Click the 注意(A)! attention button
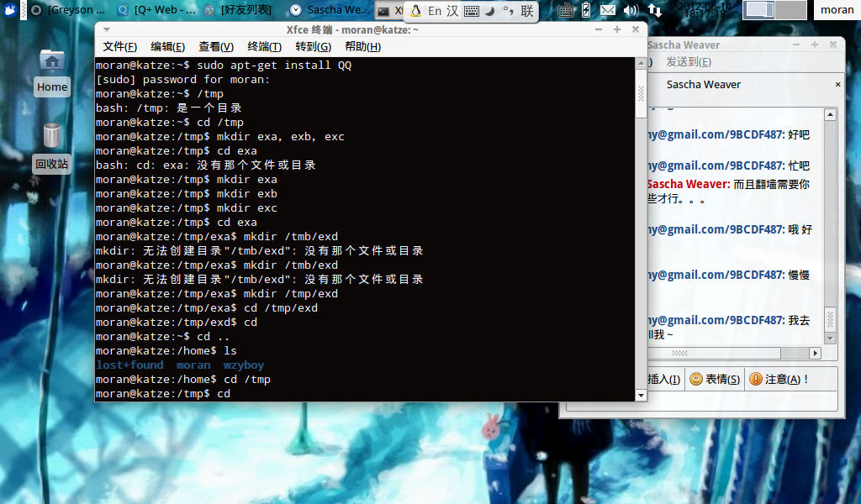Viewport: 861px width, 504px height. click(x=779, y=379)
